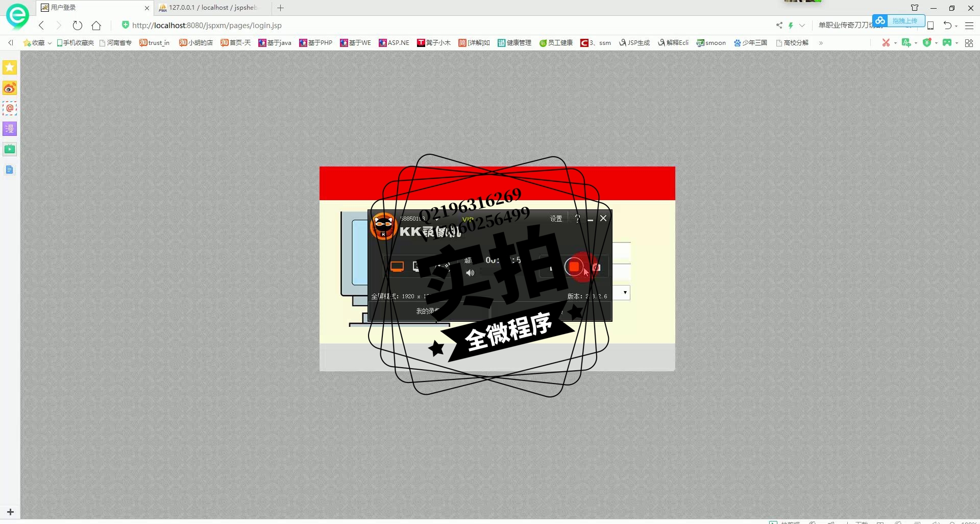Image resolution: width=980 pixels, height=524 pixels.
Task: Open 设置 in KK录像机 window
Action: [556, 219]
